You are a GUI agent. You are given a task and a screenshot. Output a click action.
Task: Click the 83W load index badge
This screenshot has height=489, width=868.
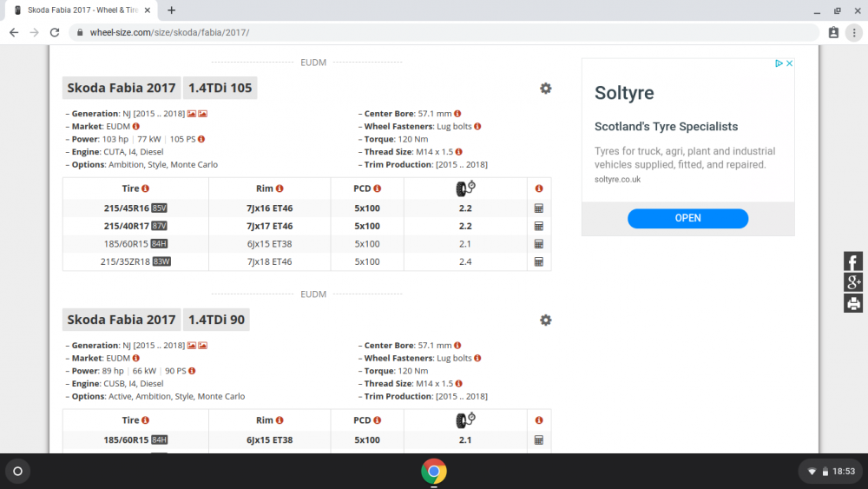point(161,261)
